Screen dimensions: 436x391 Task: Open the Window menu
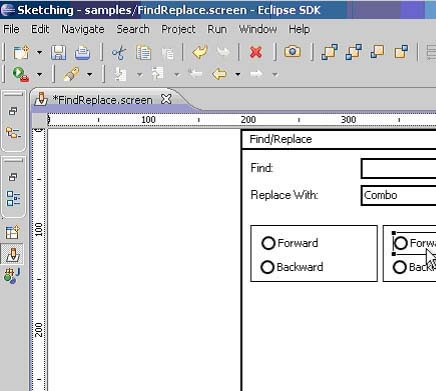pos(258,29)
